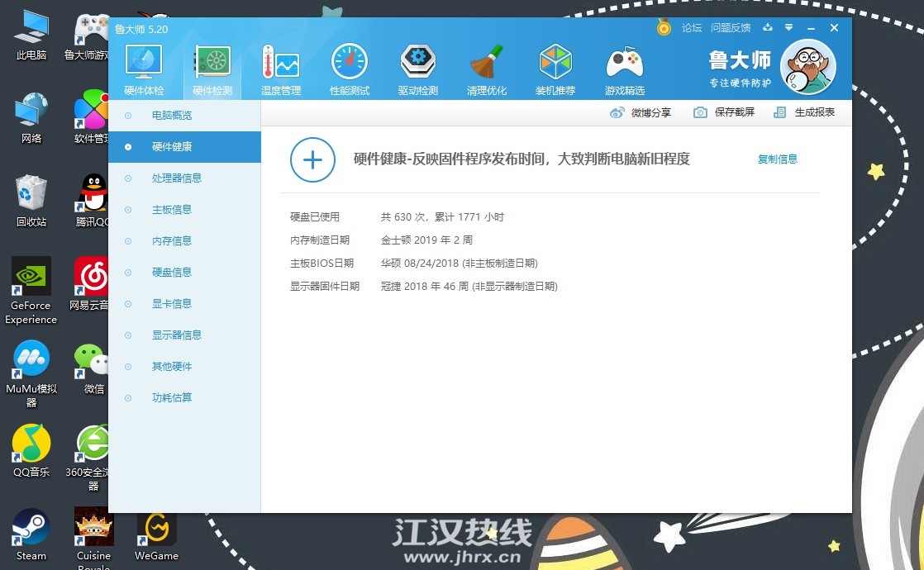Open the title bar main menu dropdown arrow
This screenshot has height=570, width=924.
pyautogui.click(x=788, y=27)
